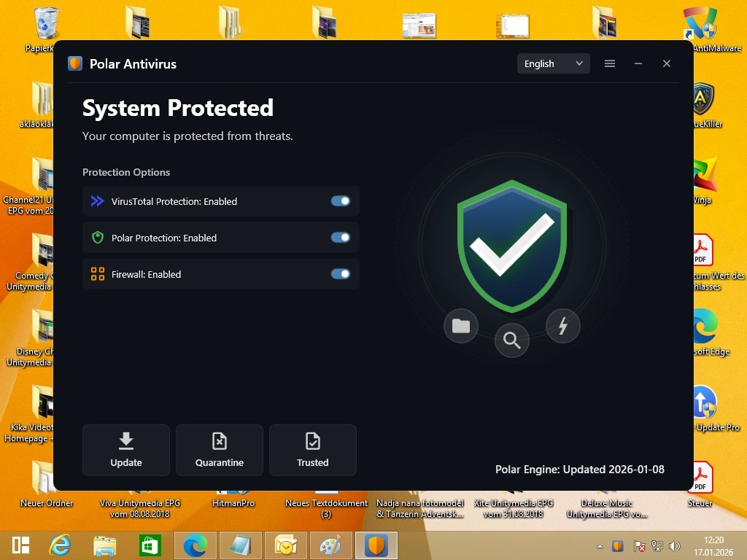Click the green Polar Protection shield icon
747x560 pixels.
pyautogui.click(x=98, y=237)
